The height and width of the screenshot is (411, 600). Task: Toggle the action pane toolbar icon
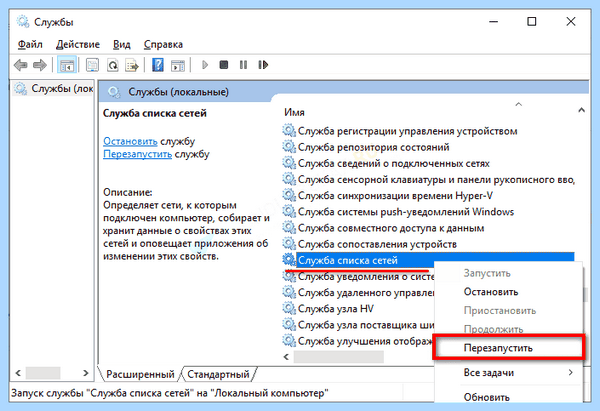[178, 65]
